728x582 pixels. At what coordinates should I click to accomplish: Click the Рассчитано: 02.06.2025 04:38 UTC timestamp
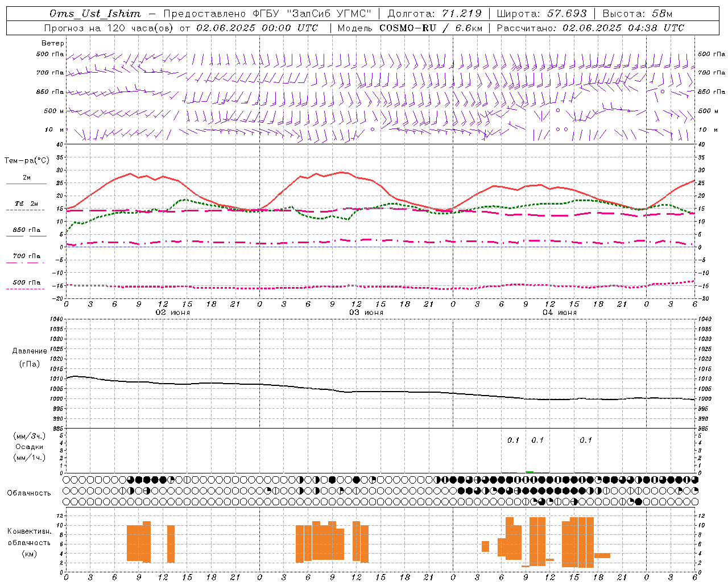pyautogui.click(x=590, y=28)
